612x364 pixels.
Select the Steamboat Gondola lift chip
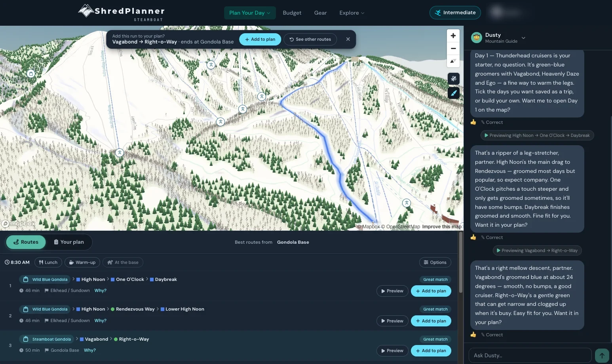pos(47,339)
